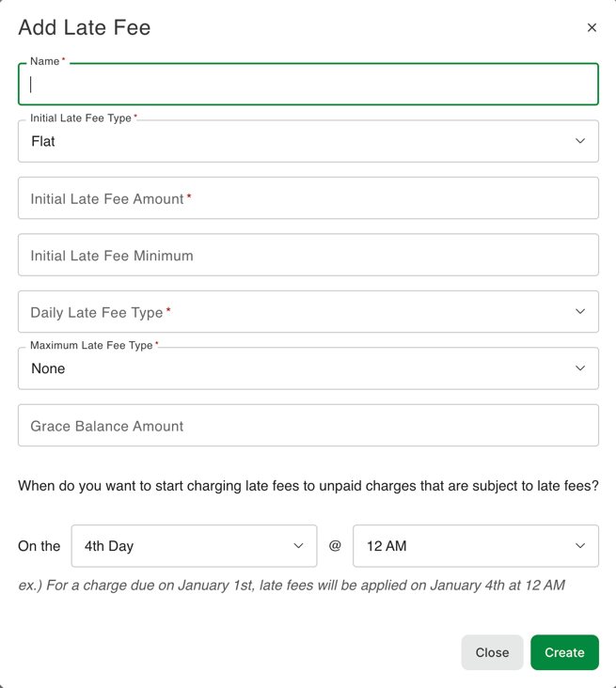Open the 4th Day dropdown
616x688 pixels.
[x=179, y=546]
